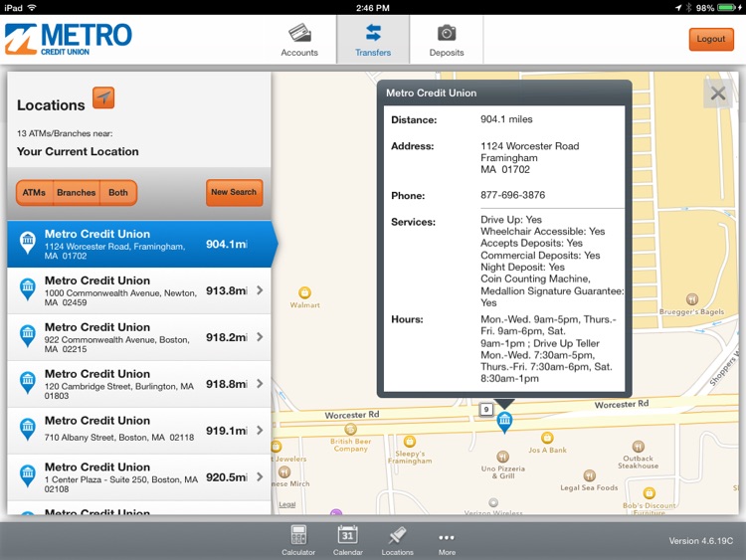The image size is (746, 560).
Task: Select the 918.8mi distance entry
Action: (x=227, y=384)
